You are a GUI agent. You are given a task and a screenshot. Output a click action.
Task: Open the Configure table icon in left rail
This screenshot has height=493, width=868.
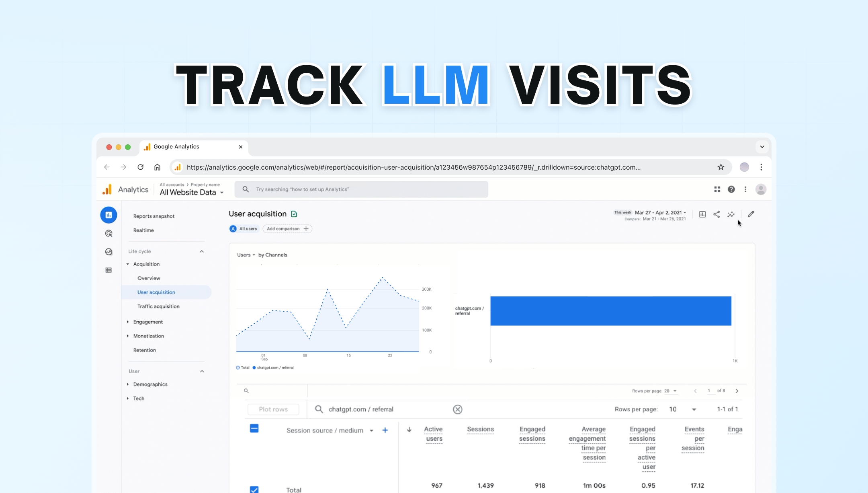coord(108,270)
